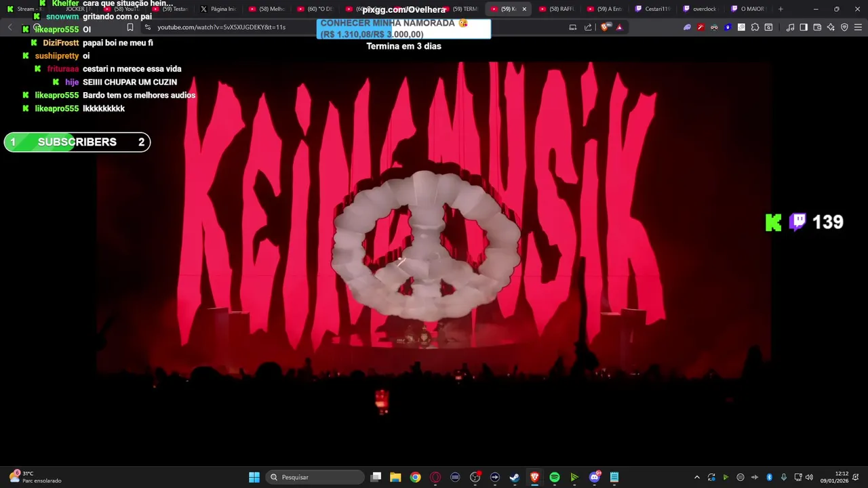
Task: Click chat username hije
Action: 72,82
